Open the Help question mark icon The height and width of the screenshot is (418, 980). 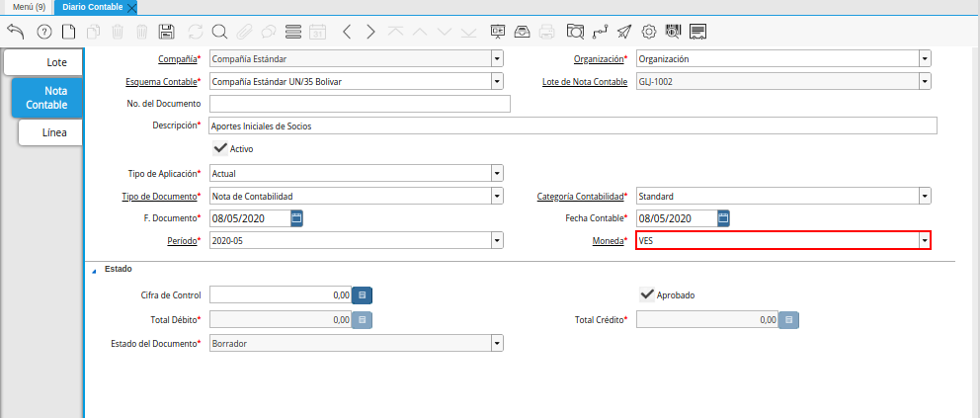tap(44, 32)
